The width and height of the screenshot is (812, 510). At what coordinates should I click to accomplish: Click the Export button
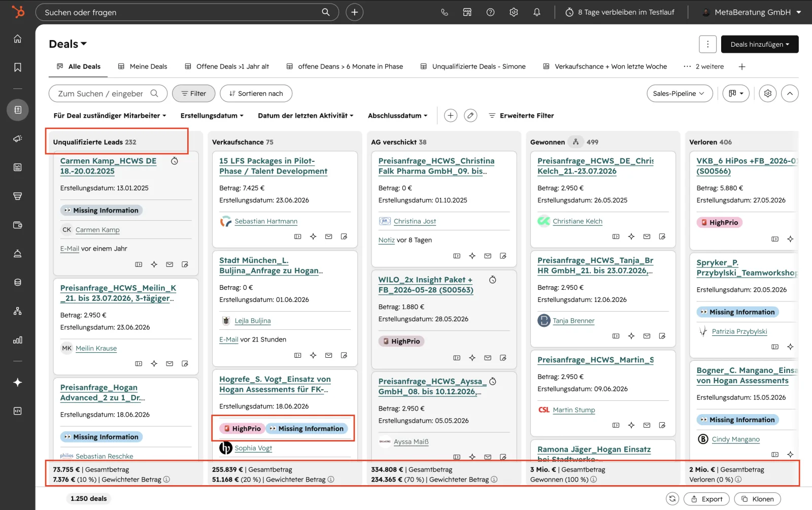706,499
